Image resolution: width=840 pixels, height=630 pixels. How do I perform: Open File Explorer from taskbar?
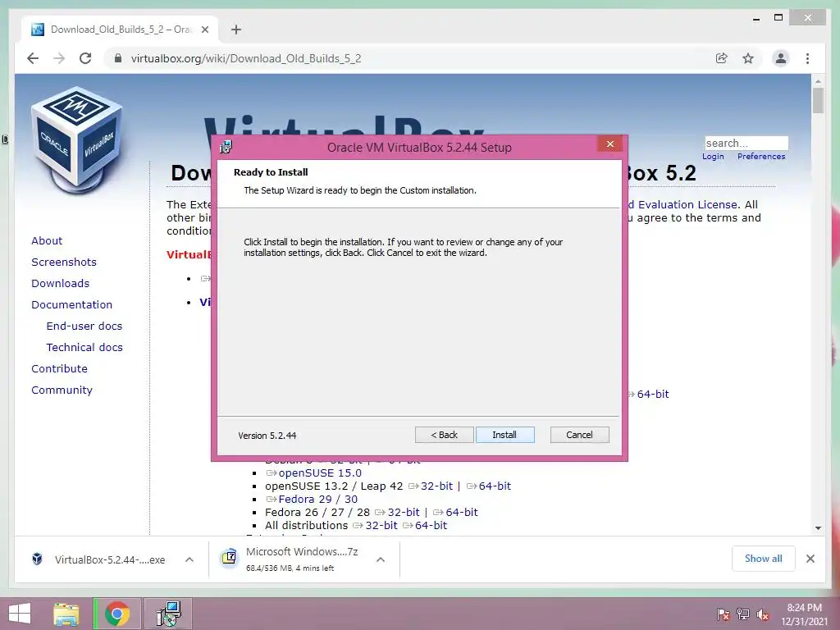pos(66,614)
